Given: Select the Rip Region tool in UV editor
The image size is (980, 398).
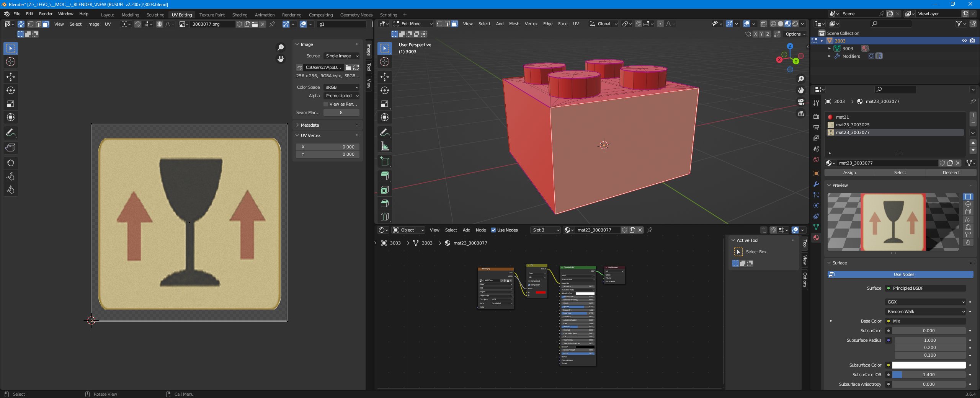Looking at the screenshot, I should coord(11,148).
